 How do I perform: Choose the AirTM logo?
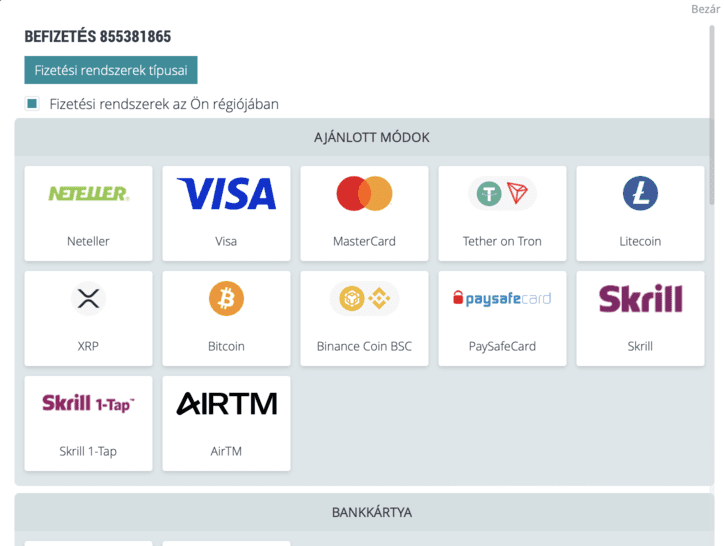pyautogui.click(x=226, y=403)
